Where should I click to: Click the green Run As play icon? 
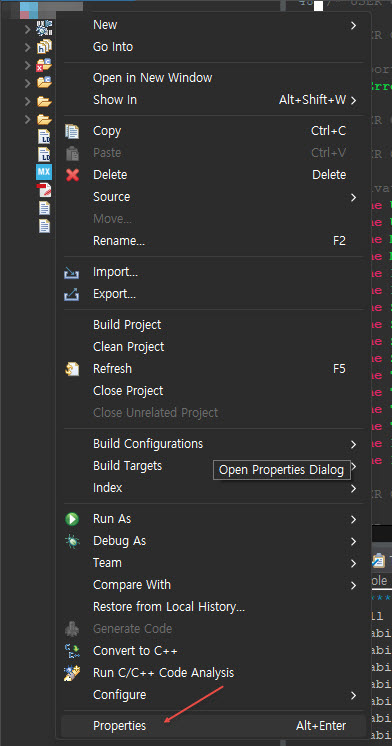point(72,519)
